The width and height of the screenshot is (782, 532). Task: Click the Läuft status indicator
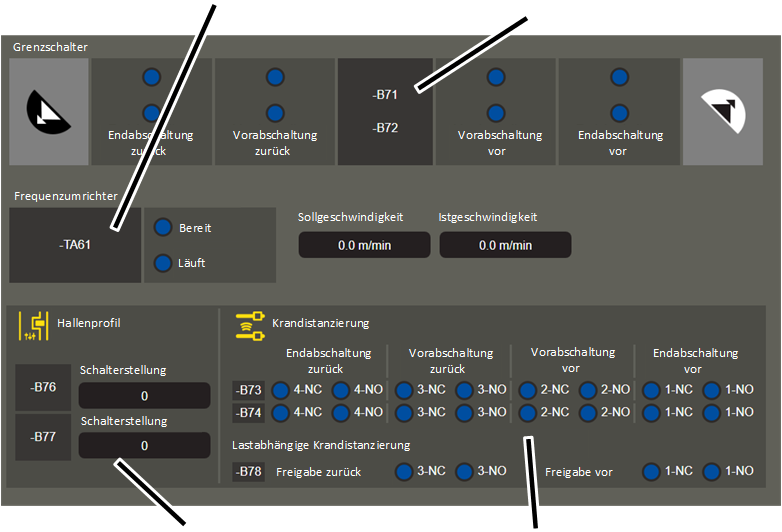pos(163,263)
